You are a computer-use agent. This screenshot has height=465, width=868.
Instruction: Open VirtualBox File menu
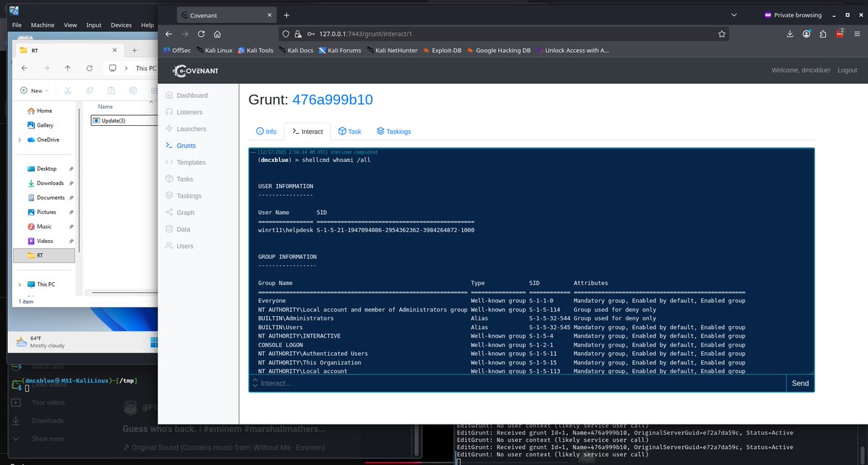17,25
